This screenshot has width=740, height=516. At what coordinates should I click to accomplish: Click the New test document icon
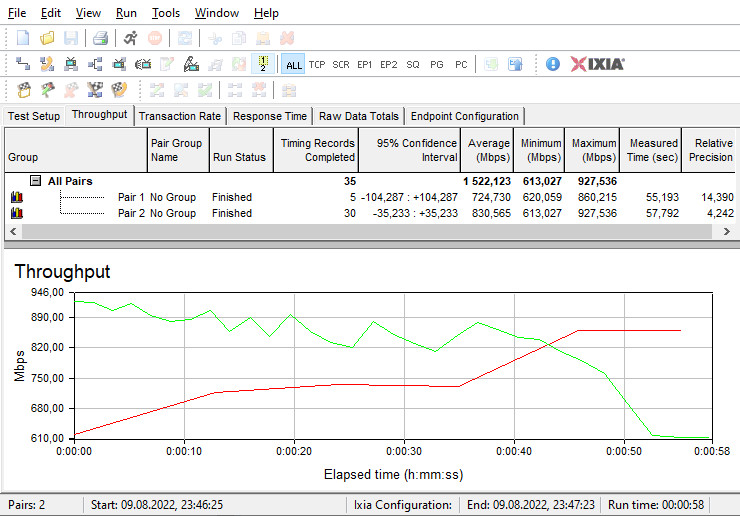23,38
